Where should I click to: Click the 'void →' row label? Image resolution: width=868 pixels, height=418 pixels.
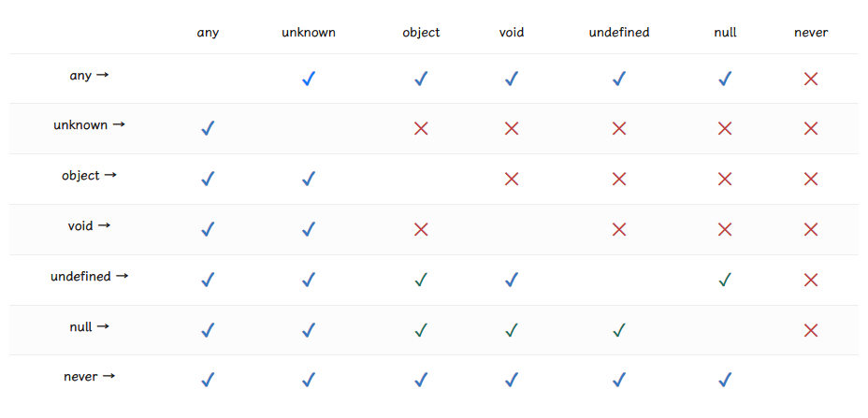89,226
